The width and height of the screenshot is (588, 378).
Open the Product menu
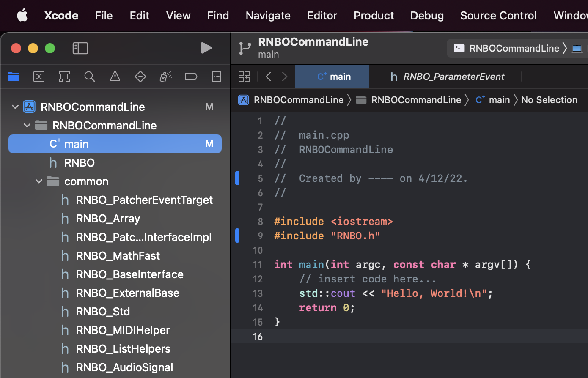374,16
